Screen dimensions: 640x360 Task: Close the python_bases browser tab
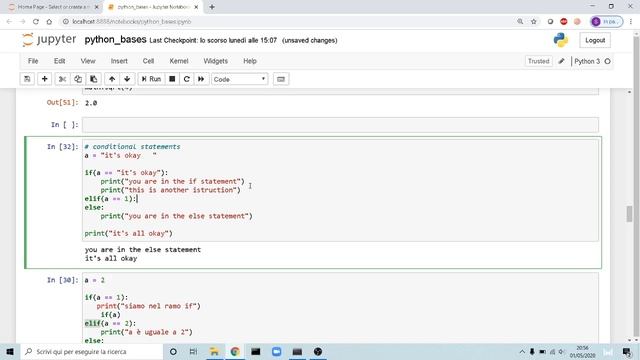[x=196, y=7]
